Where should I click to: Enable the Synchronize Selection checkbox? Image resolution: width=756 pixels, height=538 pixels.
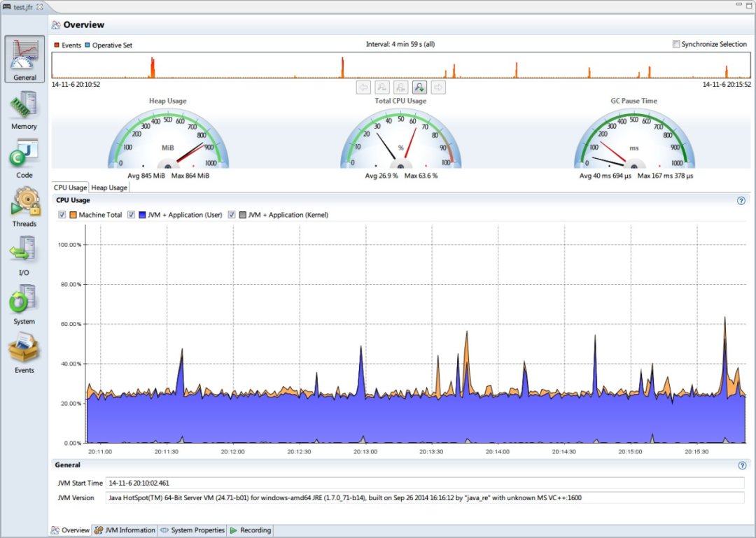[676, 44]
